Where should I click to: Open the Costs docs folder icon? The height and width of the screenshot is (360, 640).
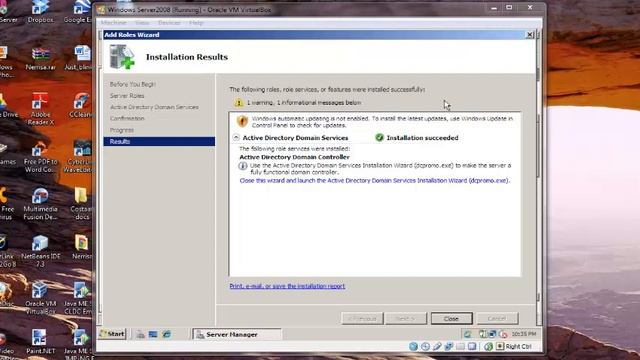click(x=81, y=204)
